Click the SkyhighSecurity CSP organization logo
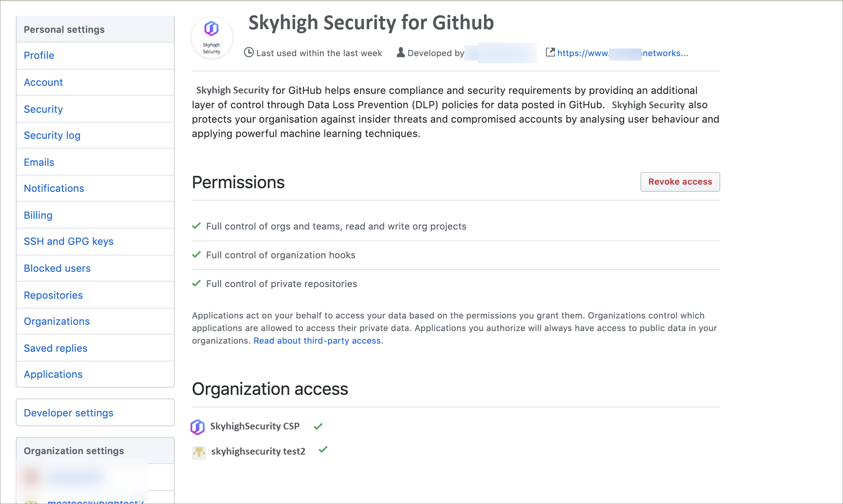Screen dimensions: 843x504 (x=198, y=427)
